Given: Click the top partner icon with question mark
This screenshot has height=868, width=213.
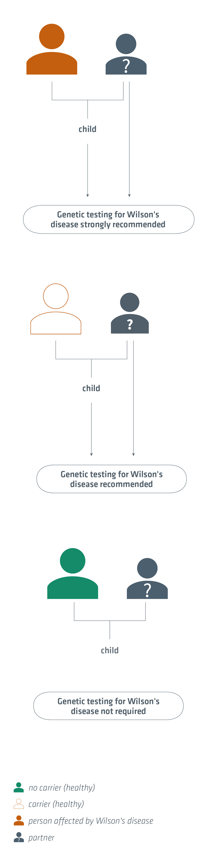Looking at the screenshot, I should (126, 54).
